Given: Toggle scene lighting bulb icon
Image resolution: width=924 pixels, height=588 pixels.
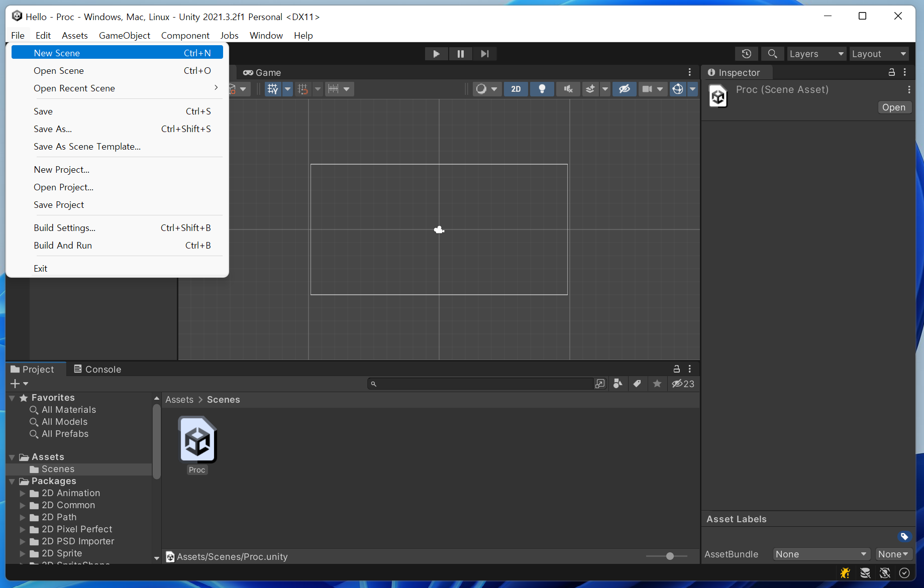Looking at the screenshot, I should 542,89.
